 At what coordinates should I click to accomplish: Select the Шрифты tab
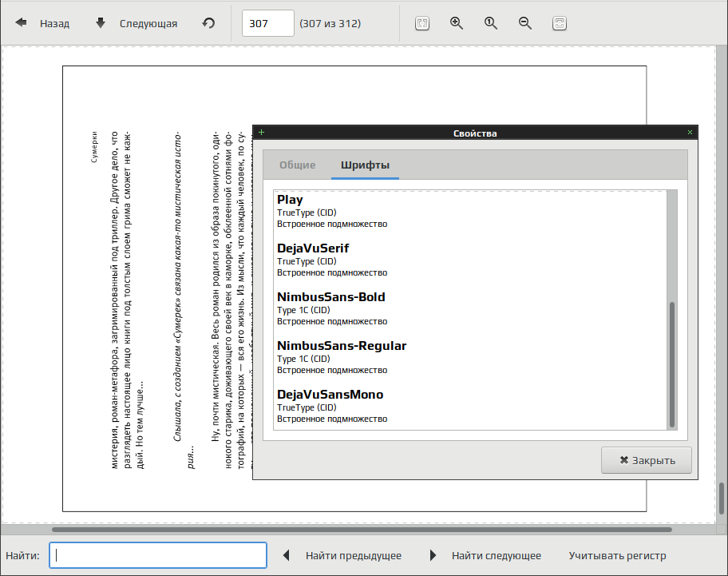coord(365,165)
